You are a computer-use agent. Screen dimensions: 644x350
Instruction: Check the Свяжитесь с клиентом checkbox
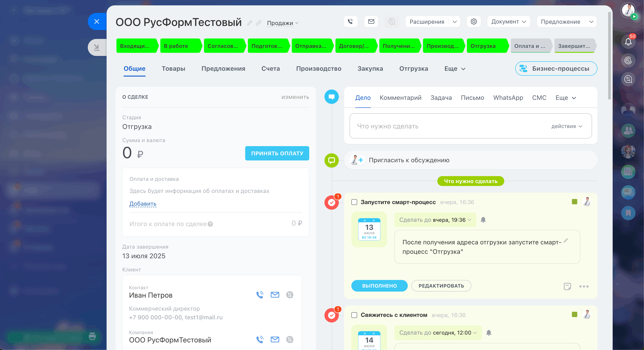pos(354,315)
